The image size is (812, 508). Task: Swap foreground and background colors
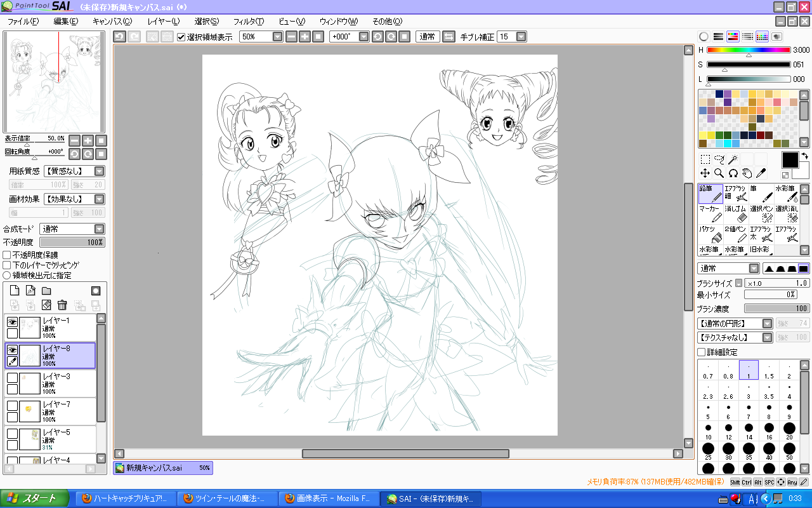tap(804, 156)
